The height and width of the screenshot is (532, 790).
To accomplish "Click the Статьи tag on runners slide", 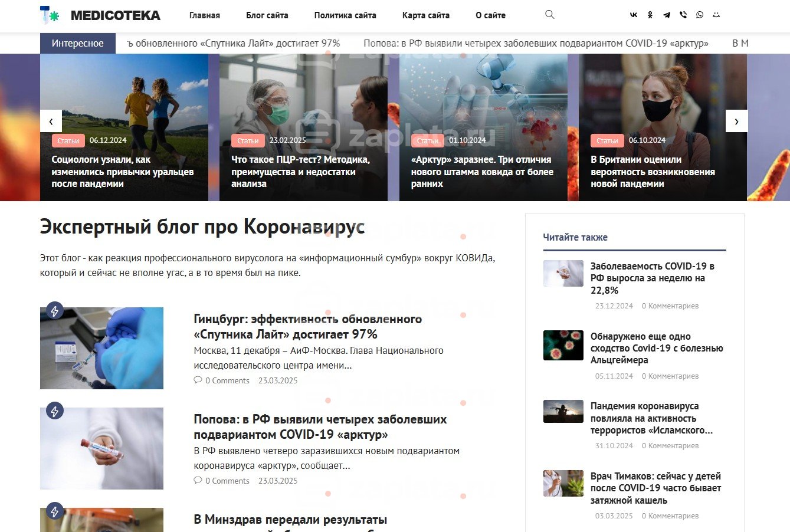I will 68,140.
